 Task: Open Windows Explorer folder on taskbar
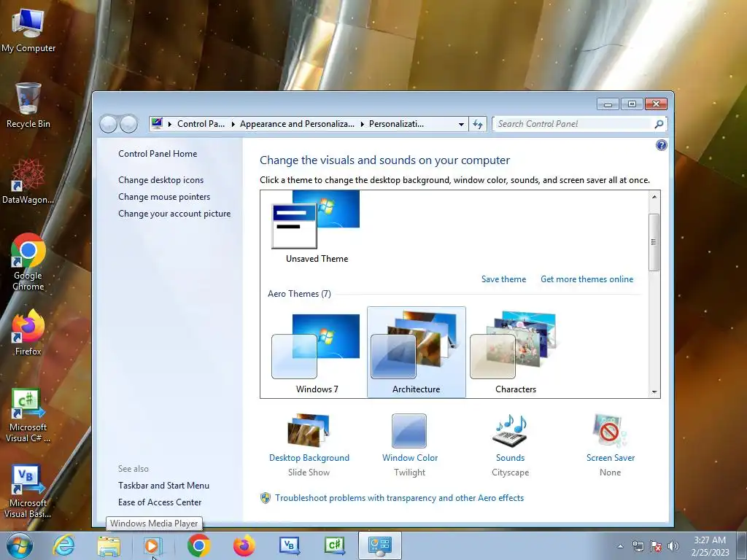tap(109, 545)
